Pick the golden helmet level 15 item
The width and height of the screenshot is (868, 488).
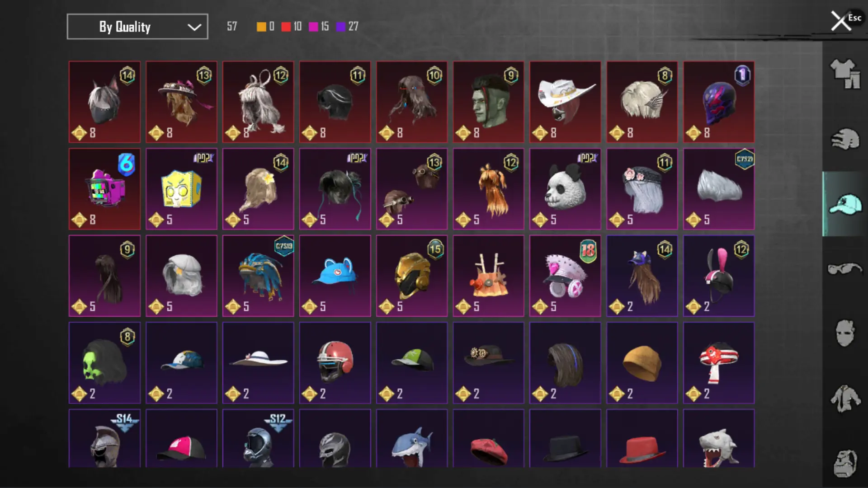pos(412,276)
